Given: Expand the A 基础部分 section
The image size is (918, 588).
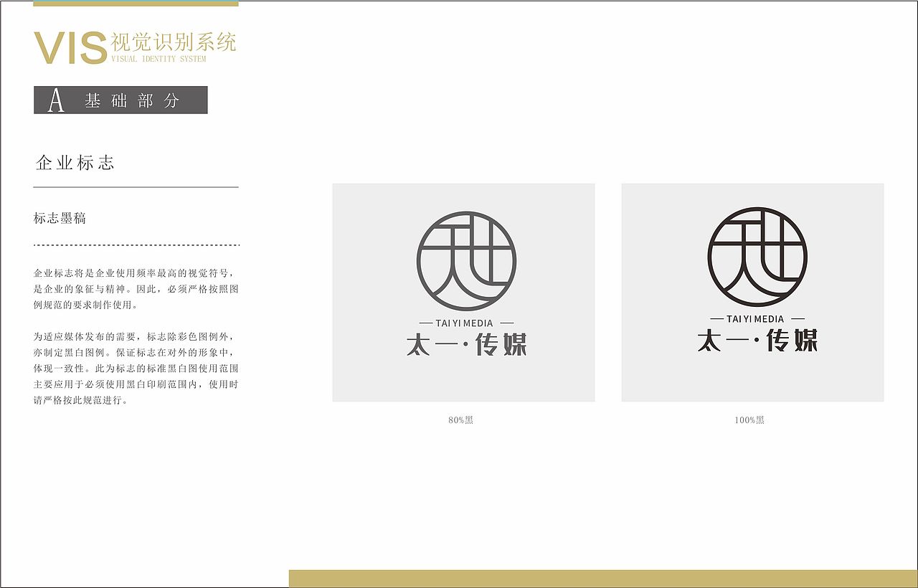Looking at the screenshot, I should coord(122,100).
